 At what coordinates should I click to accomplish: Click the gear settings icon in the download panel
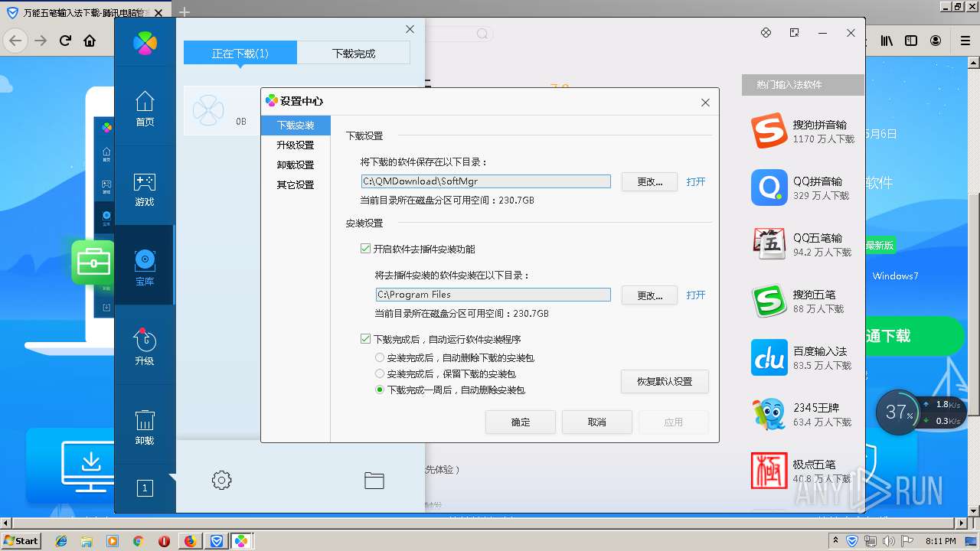click(221, 481)
